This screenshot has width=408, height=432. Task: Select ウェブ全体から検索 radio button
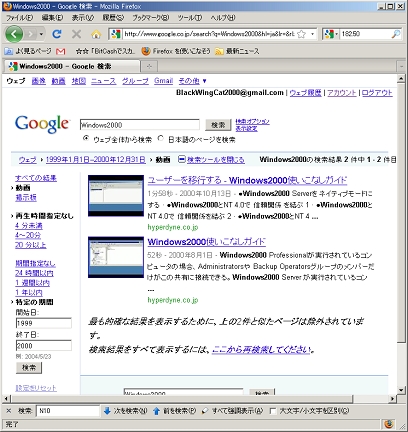86,138
